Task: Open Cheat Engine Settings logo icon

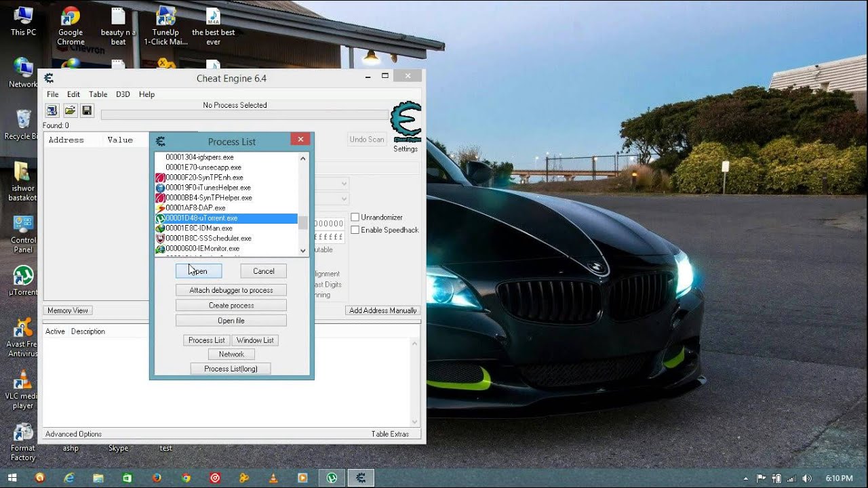Action: [406, 122]
